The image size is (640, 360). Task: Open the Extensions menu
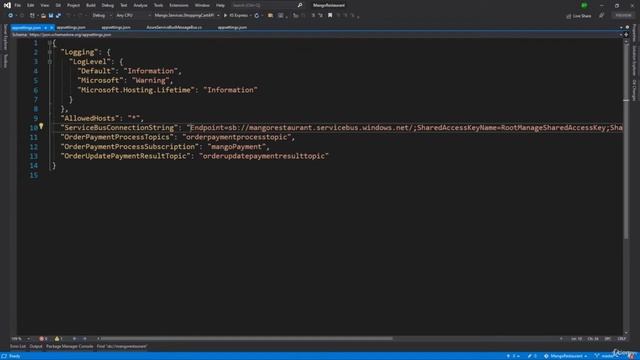[x=179, y=5]
